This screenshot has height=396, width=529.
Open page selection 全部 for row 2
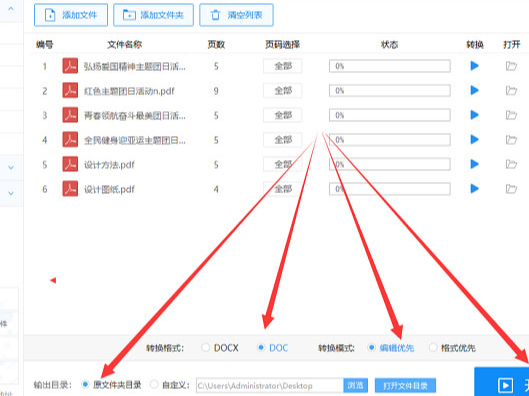point(283,90)
